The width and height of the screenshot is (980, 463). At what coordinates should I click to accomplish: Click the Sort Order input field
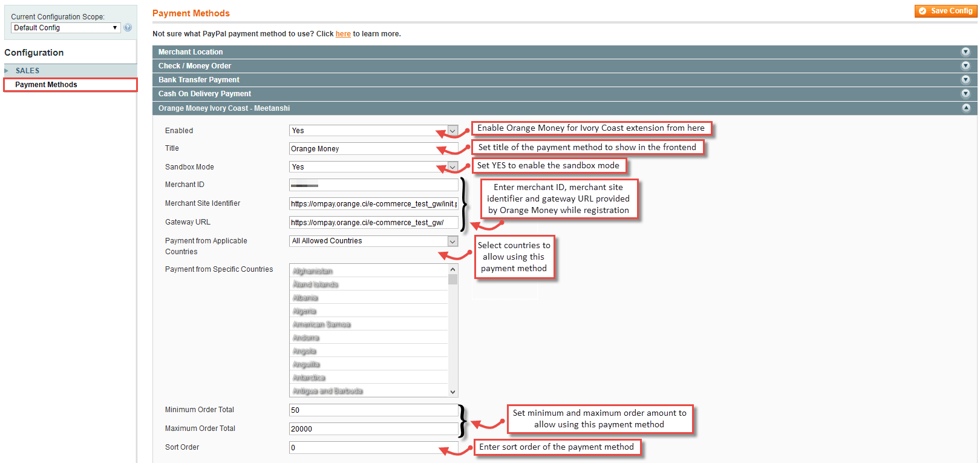(374, 448)
